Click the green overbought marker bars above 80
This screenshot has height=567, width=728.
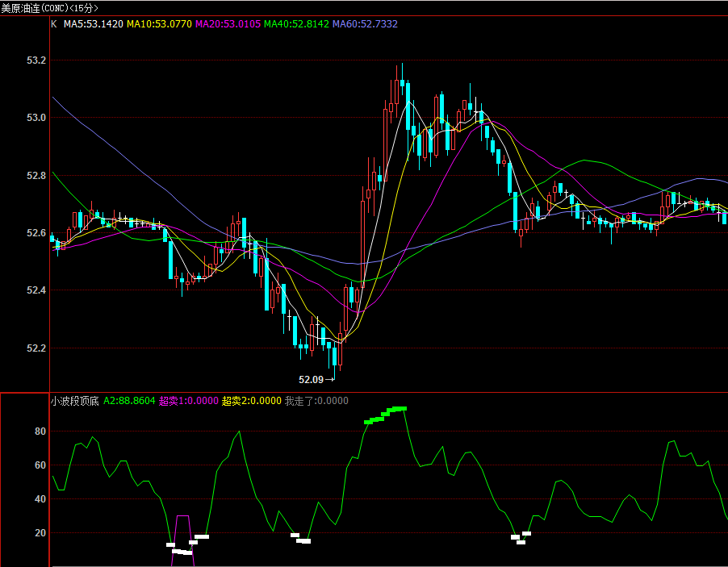[x=385, y=415]
